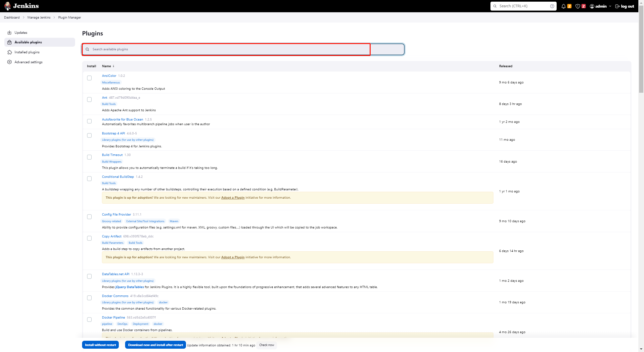Open Installed plugins section
644x352 pixels.
coord(40,52)
